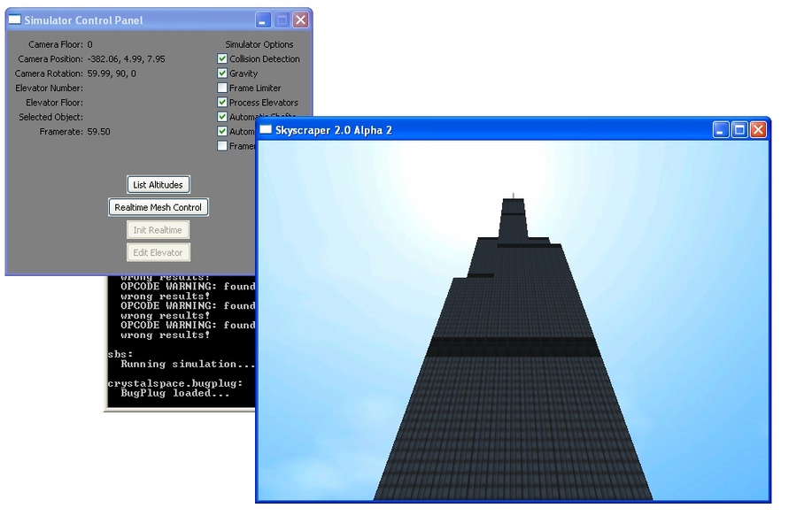Screen dimensions: 812x531
Task: Maximize the Skyscraper 2.0 Alpha 2 window
Action: 739,130
